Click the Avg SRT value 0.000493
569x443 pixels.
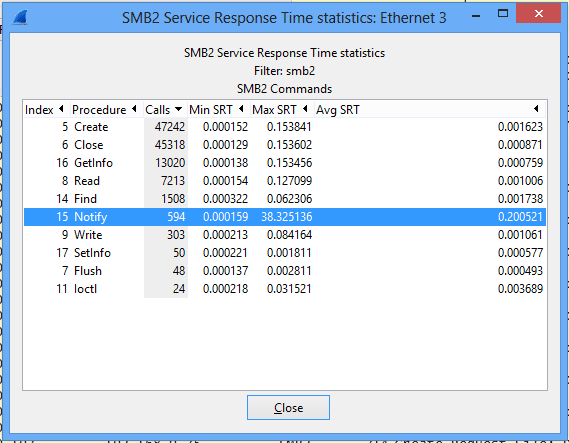(x=520, y=271)
